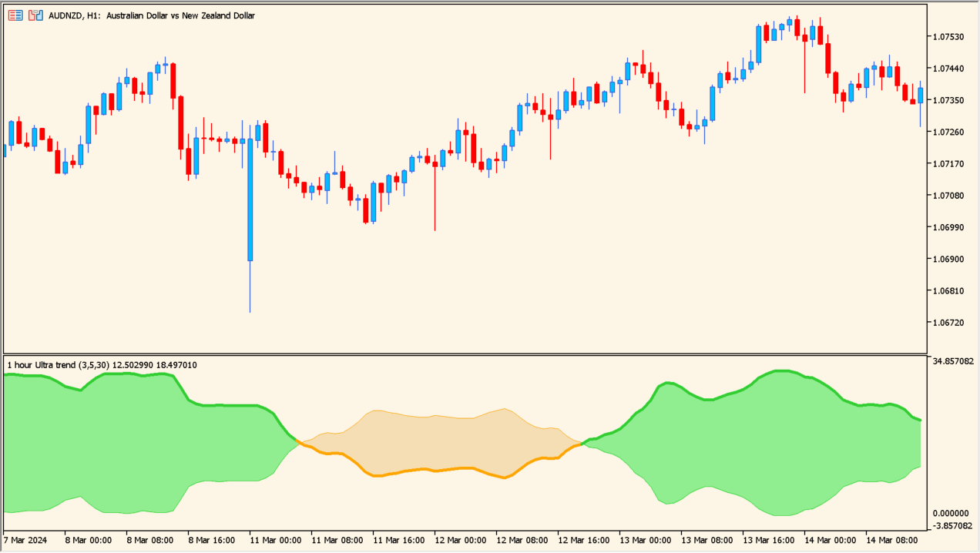Select the AUDNZD chart title text
Image resolution: width=980 pixels, height=553 pixels.
click(x=151, y=15)
